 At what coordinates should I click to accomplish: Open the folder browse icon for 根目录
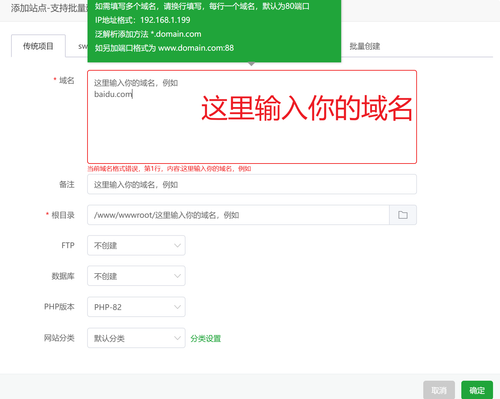pos(403,215)
